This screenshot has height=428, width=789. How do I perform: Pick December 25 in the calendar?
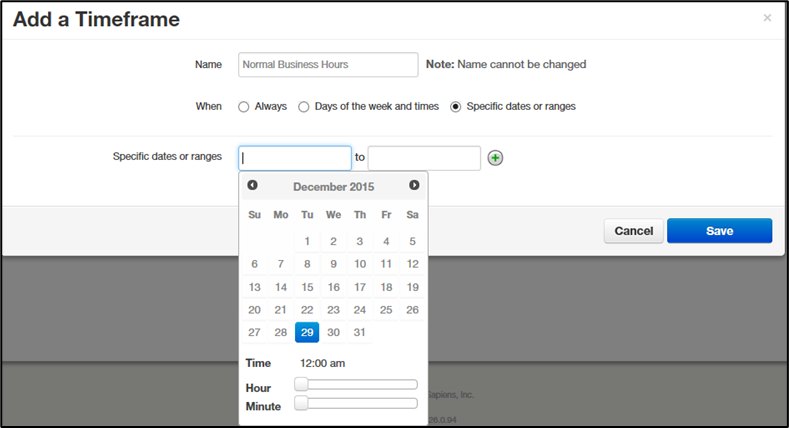pos(386,310)
